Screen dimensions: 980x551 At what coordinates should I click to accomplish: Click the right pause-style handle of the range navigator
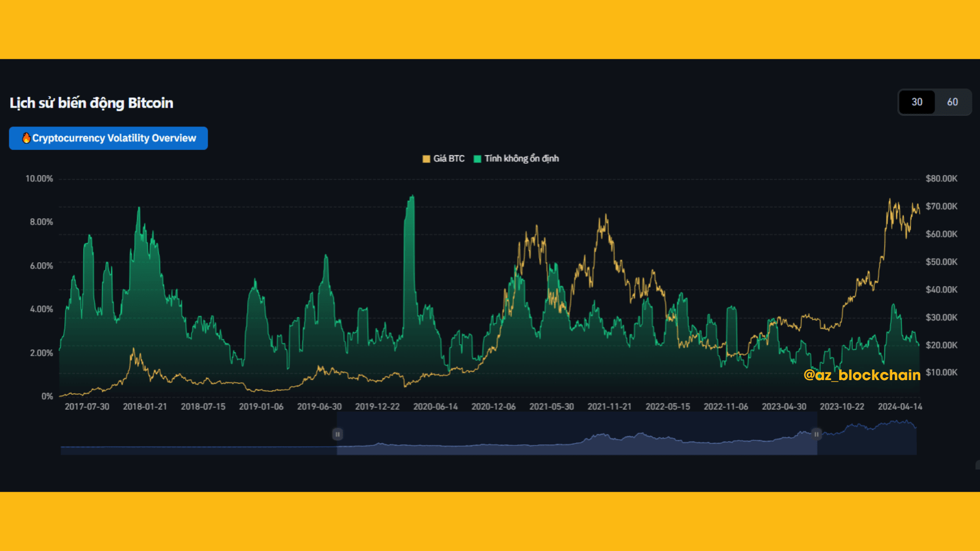point(816,434)
